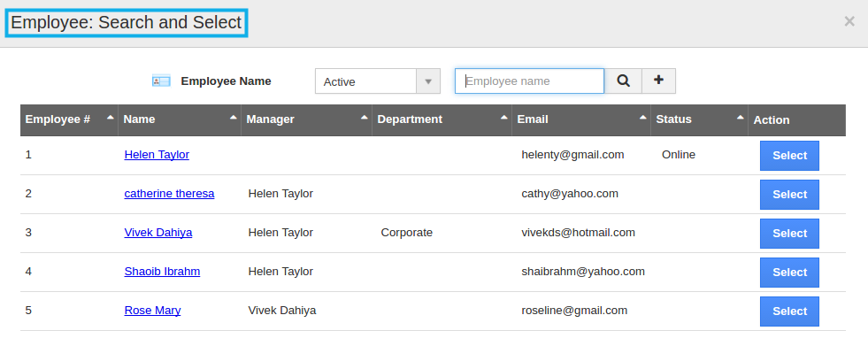Click the Active status combo box

pos(378,81)
